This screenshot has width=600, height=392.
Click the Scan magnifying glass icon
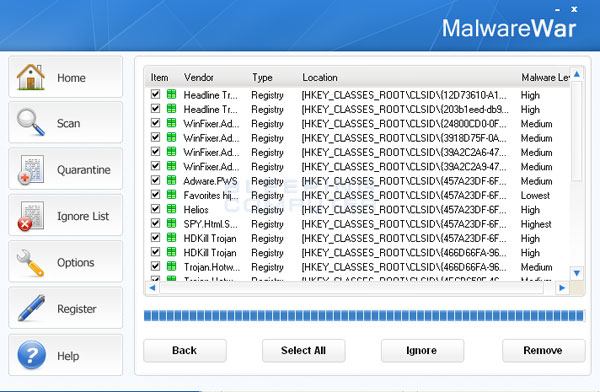coord(31,122)
